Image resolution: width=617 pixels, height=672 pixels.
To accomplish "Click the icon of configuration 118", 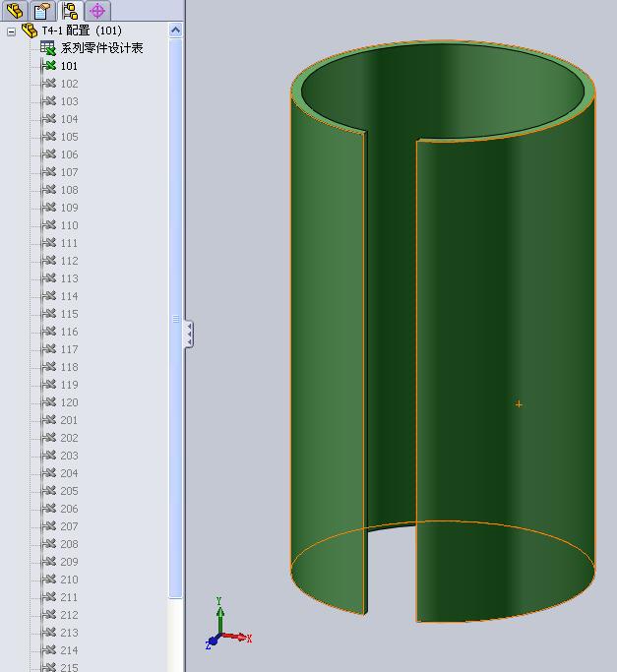I will click(49, 367).
